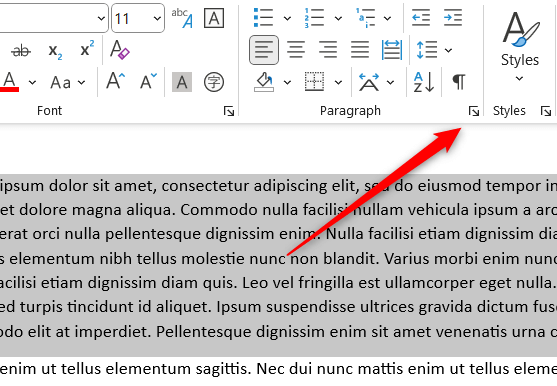Apply paragraph shading paint bucket
Viewport: 557px width, 386px height.
pos(264,82)
